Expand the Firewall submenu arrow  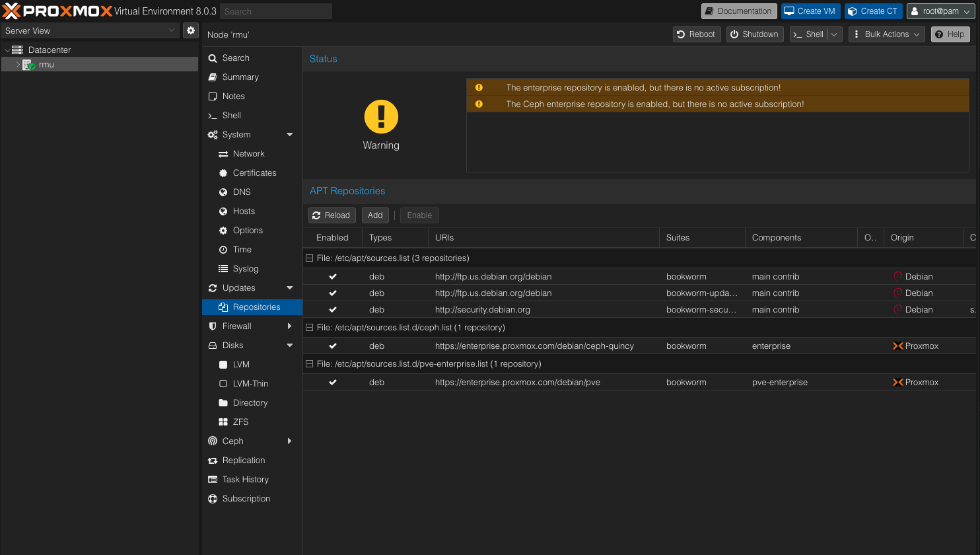pyautogui.click(x=290, y=326)
